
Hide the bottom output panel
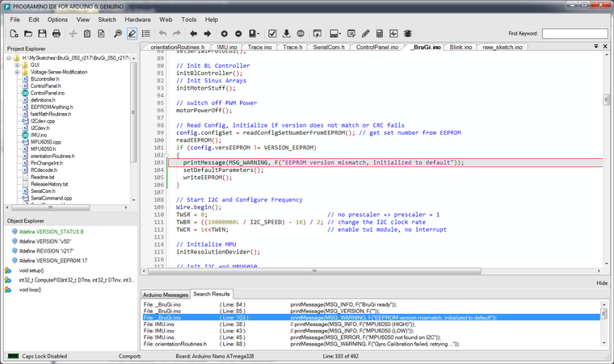tap(602, 282)
